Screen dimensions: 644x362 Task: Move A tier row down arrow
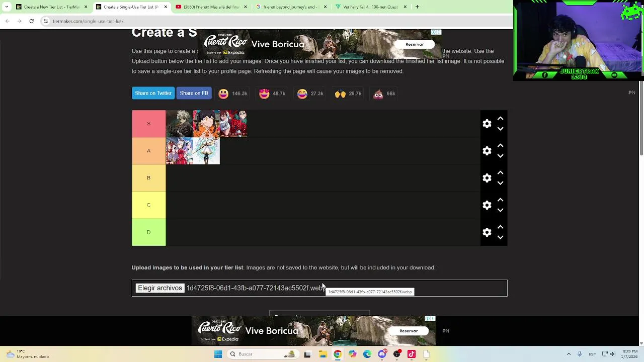tap(500, 156)
